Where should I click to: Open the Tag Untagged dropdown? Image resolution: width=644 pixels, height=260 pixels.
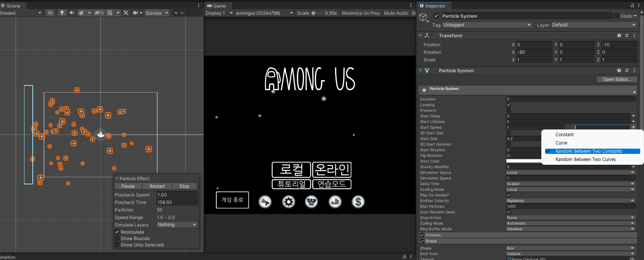487,25
